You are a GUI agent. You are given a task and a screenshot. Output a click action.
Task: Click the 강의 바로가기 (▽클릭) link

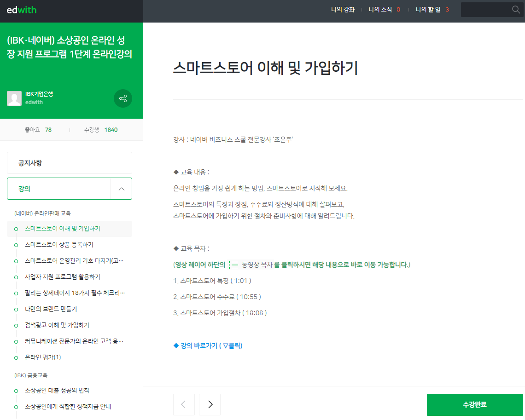pos(208,346)
